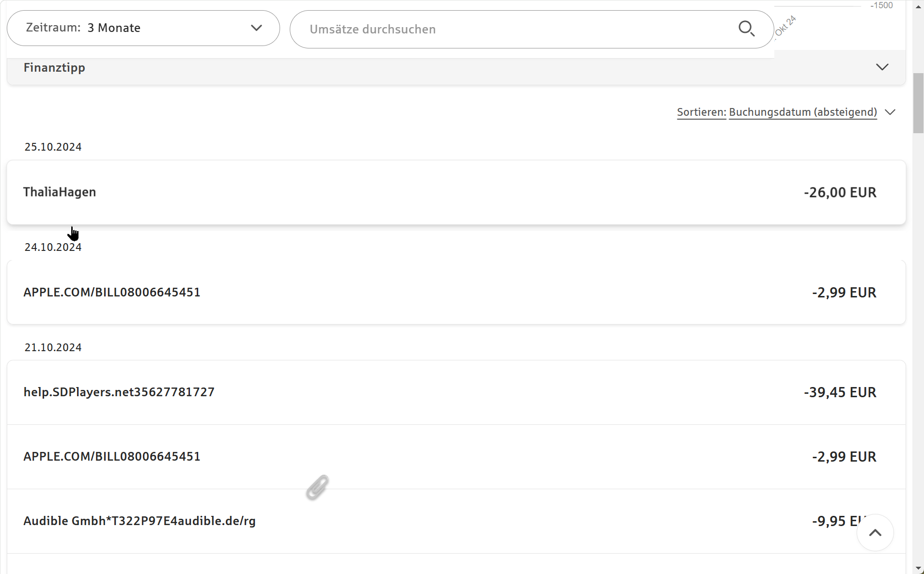Click the 25.10.2024 date heading
924x574 pixels.
53,147
